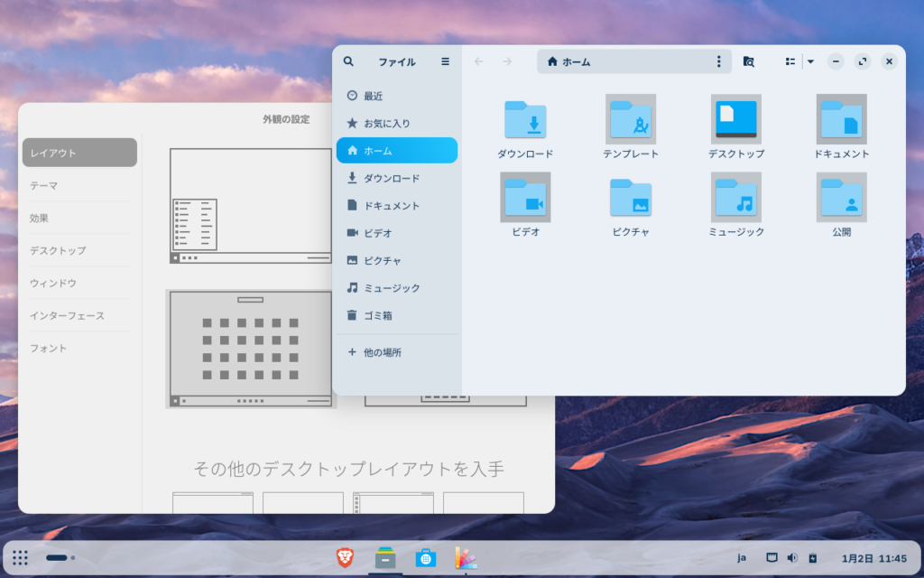Select the ピクチャ folder icon
924x578 pixels.
(x=631, y=198)
